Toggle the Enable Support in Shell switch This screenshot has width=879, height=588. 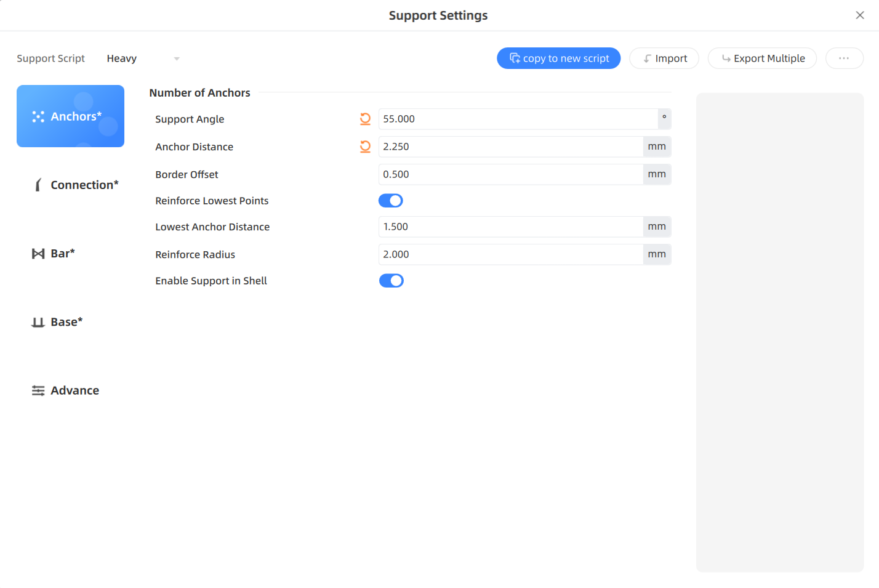[x=391, y=281]
